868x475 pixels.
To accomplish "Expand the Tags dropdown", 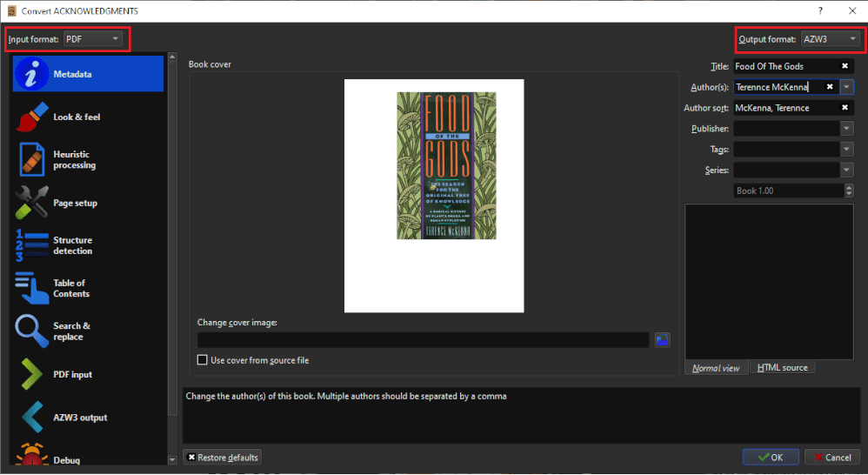I will [846, 149].
